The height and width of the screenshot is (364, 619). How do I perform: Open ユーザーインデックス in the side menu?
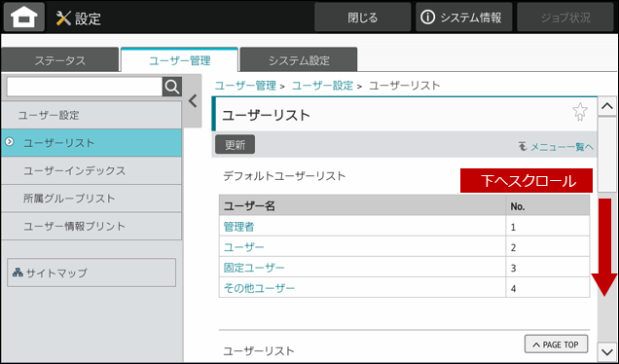click(x=91, y=170)
